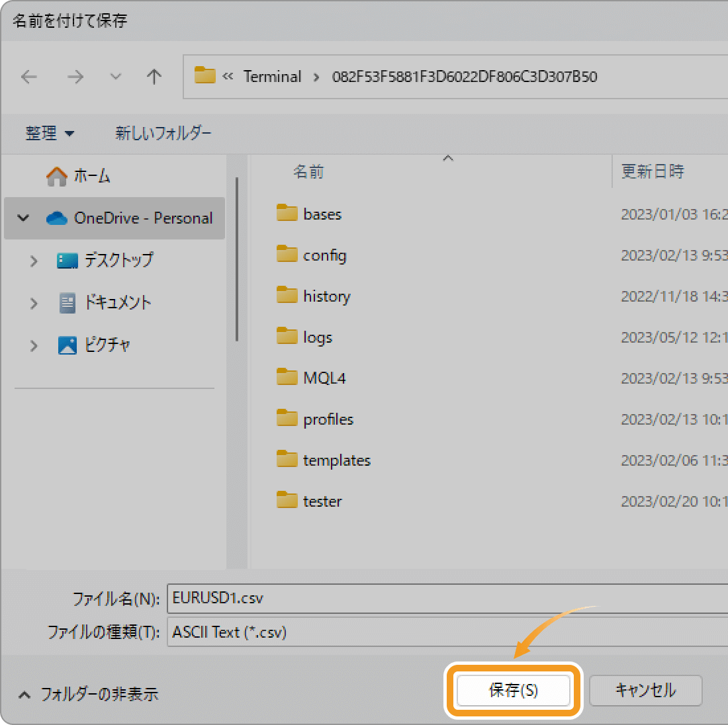Click the MQL4 folder icon
The image size is (728, 725).
[x=287, y=377]
